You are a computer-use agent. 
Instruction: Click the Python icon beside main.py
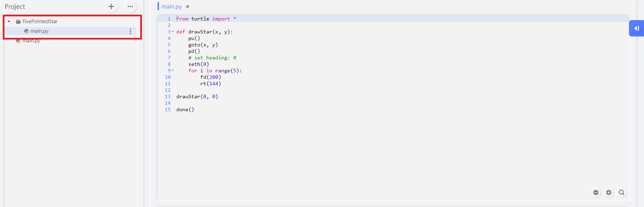26,31
